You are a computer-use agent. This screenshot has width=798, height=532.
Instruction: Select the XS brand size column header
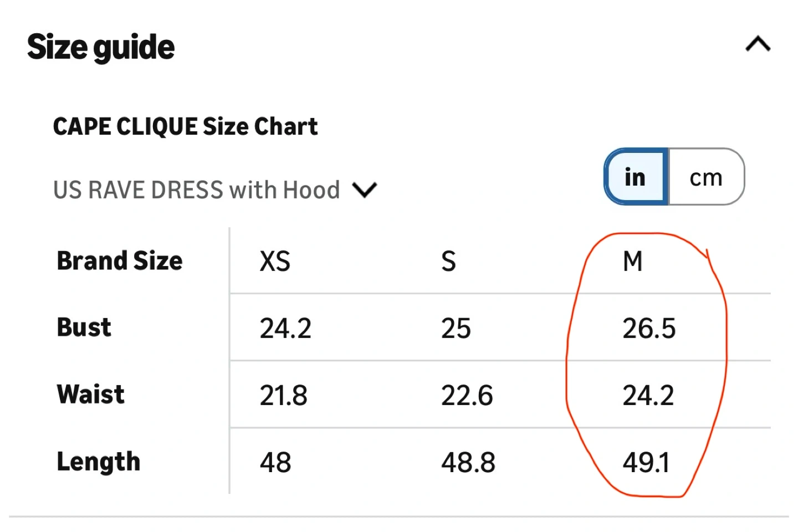click(x=275, y=261)
